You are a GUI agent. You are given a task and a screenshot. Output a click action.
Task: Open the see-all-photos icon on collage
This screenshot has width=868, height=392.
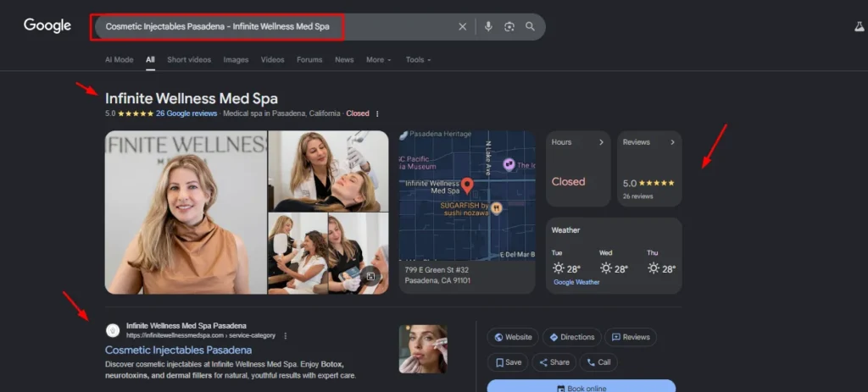(x=371, y=276)
